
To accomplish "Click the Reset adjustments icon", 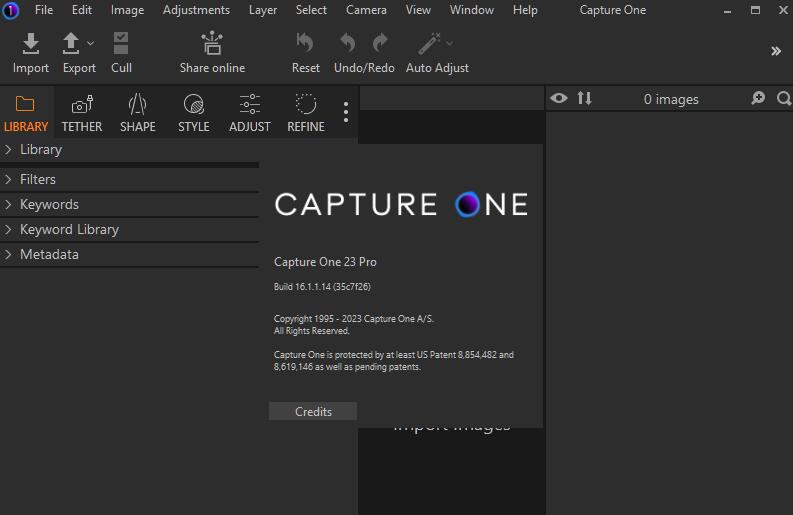I will pyautogui.click(x=305, y=44).
